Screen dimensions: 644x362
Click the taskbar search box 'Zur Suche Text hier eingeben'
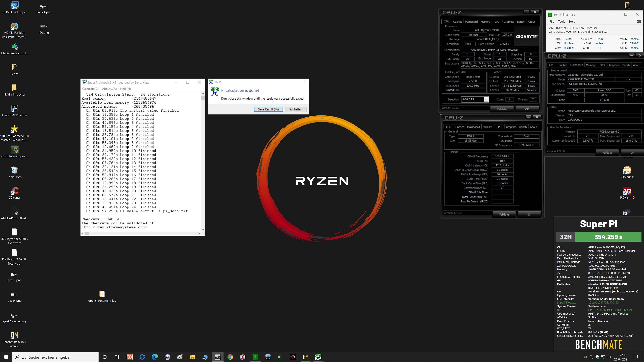[x=55, y=357]
